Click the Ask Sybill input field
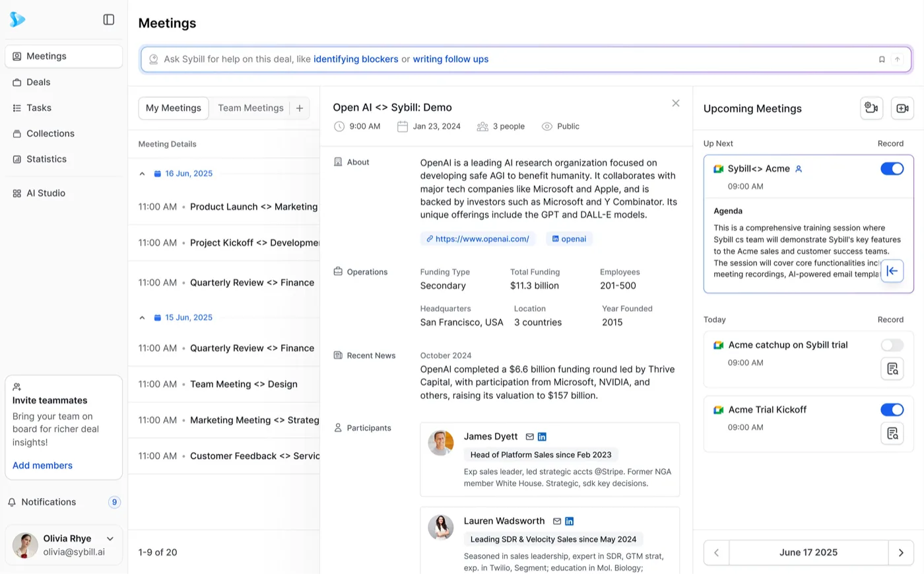The width and height of the screenshot is (924, 574). tap(526, 59)
